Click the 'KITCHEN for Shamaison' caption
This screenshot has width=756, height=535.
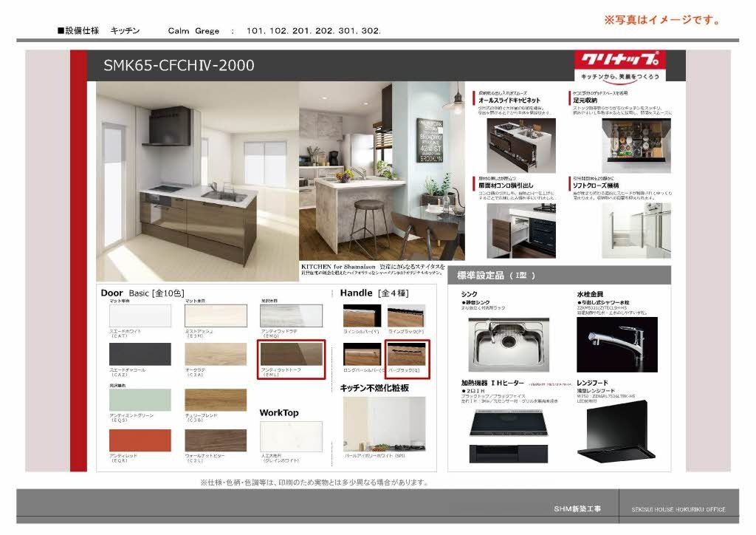pos(338,266)
